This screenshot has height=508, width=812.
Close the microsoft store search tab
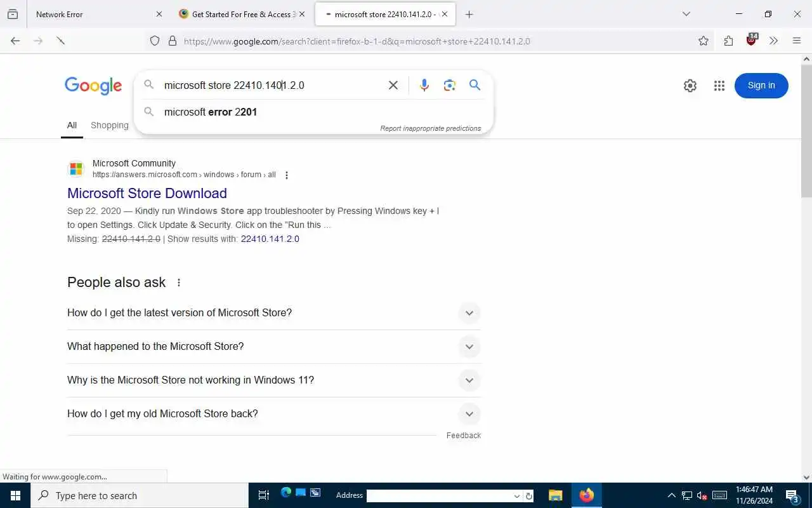point(445,14)
